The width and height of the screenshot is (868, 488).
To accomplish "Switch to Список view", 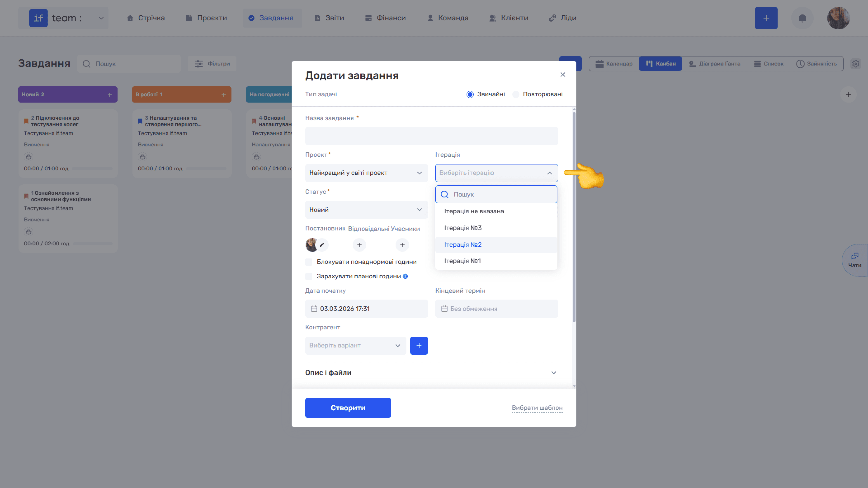I will (x=769, y=64).
